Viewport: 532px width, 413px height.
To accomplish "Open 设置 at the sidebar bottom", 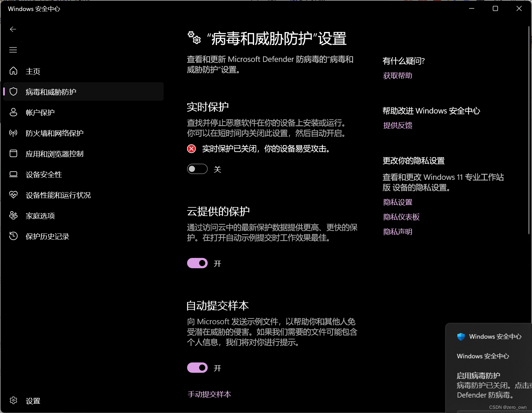I will coord(83,401).
